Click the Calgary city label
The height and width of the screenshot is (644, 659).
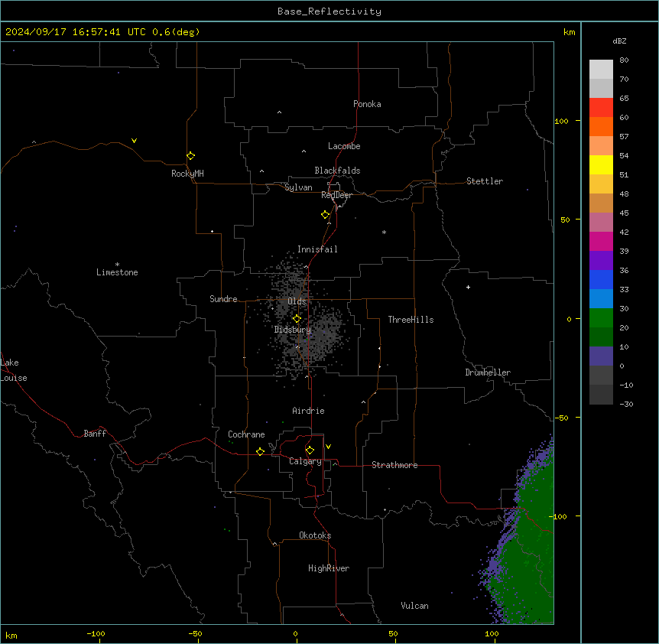305,461
